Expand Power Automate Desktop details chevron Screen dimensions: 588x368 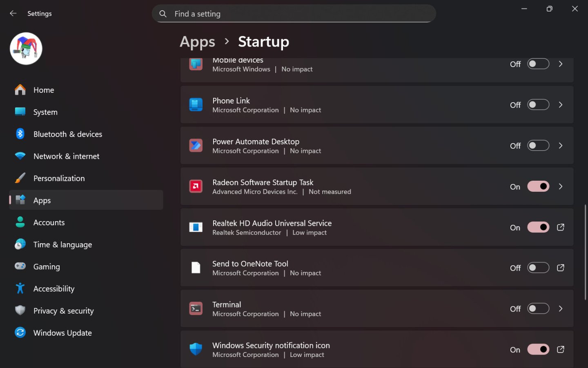(x=561, y=146)
